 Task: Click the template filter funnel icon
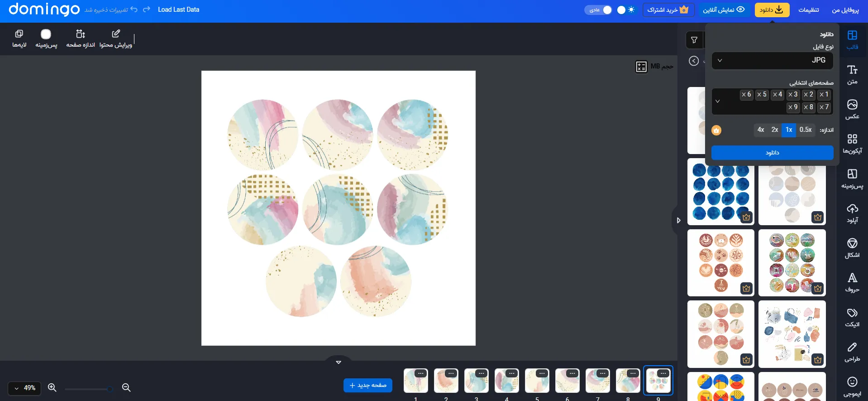pos(694,40)
